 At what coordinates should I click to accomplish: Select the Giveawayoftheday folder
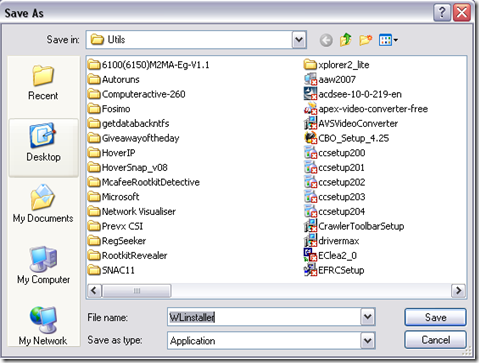click(134, 138)
